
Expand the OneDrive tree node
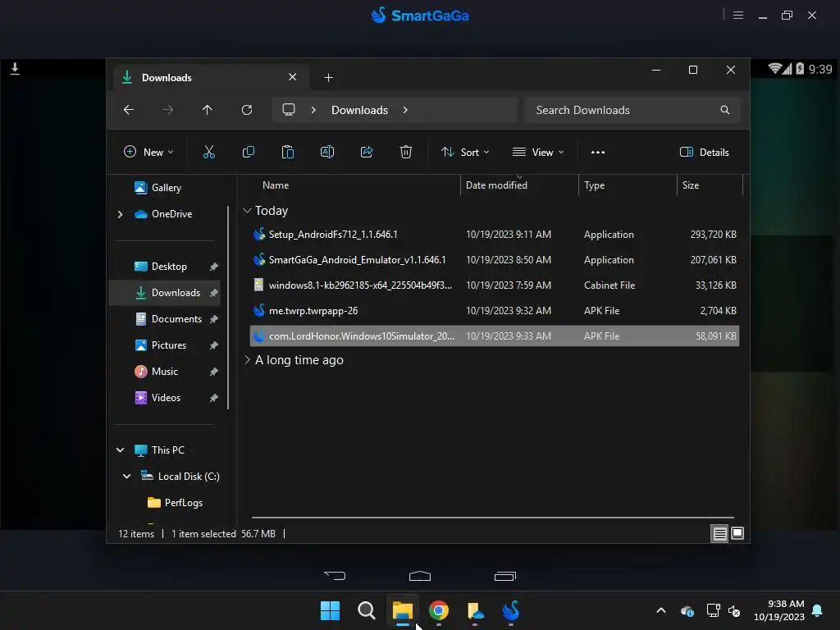coord(120,214)
